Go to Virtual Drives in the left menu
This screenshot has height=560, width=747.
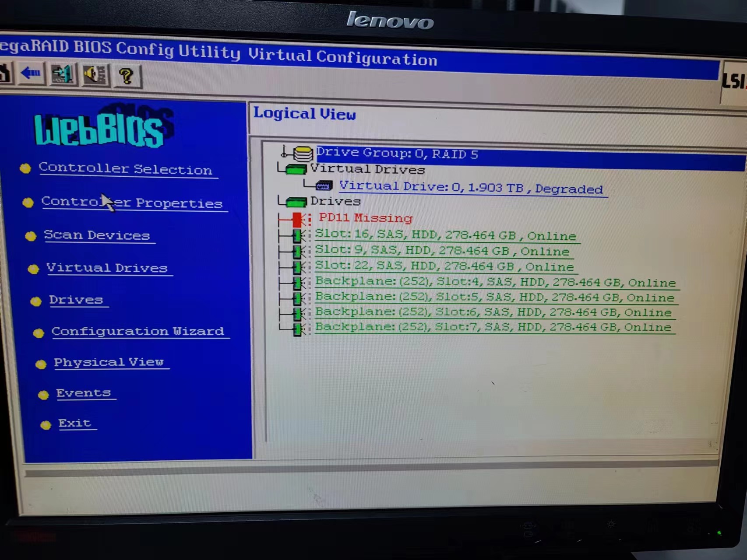coord(107,267)
